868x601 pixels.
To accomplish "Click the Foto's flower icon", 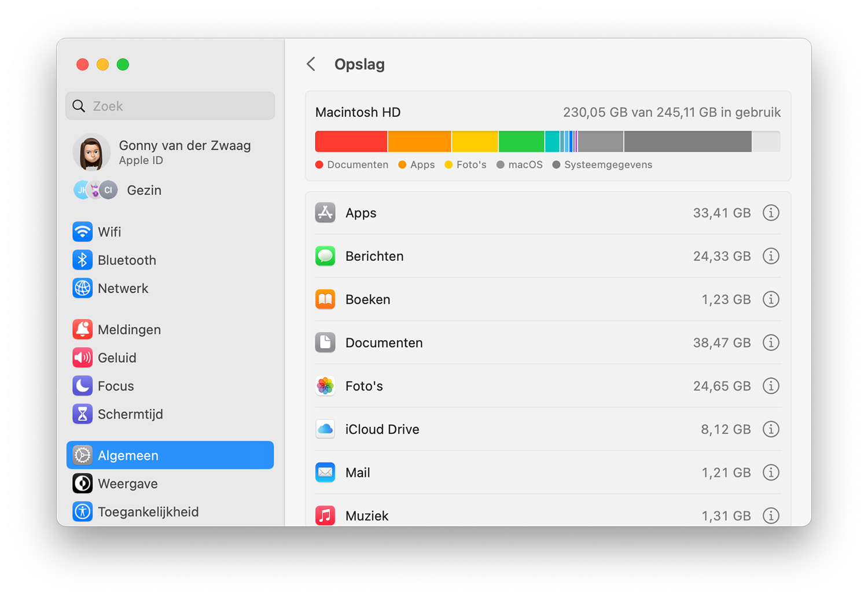I will 325,386.
